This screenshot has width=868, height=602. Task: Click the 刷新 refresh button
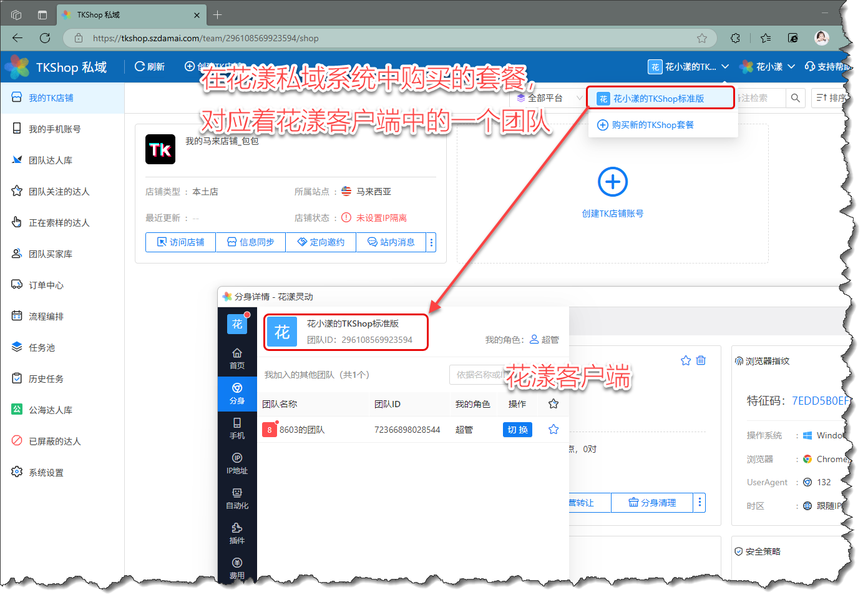(x=150, y=67)
